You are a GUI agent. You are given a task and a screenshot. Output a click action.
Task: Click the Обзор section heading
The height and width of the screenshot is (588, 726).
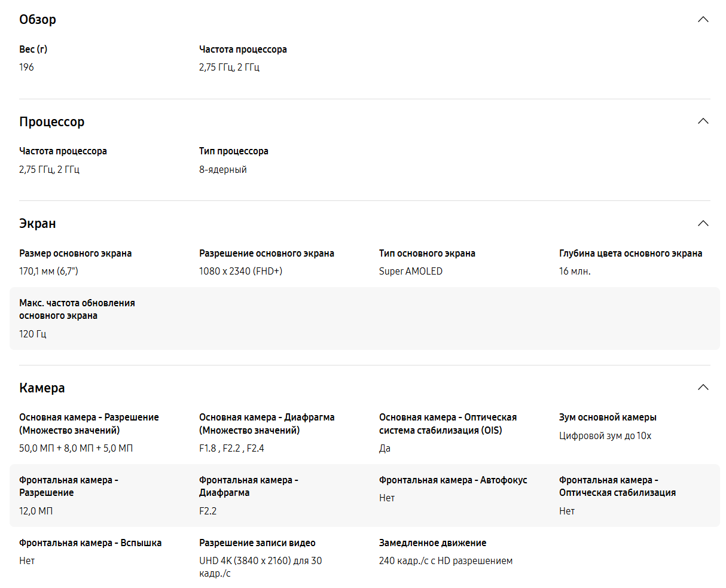[x=38, y=20]
